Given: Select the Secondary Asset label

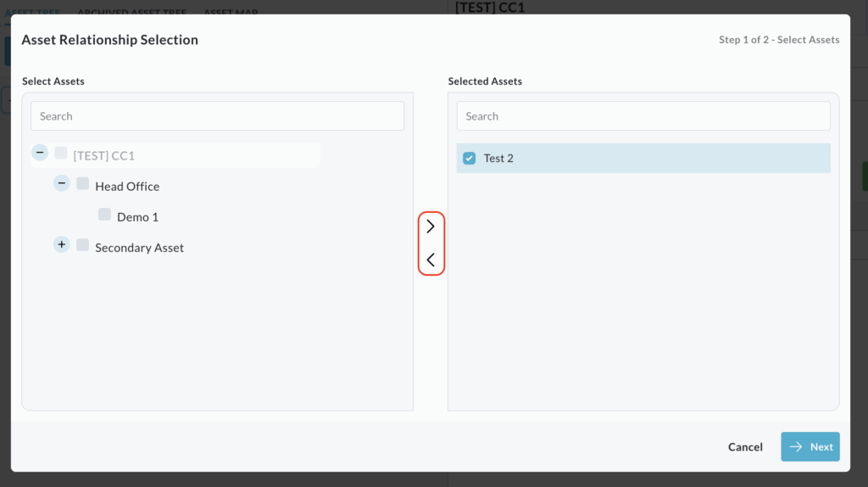Looking at the screenshot, I should 139,248.
